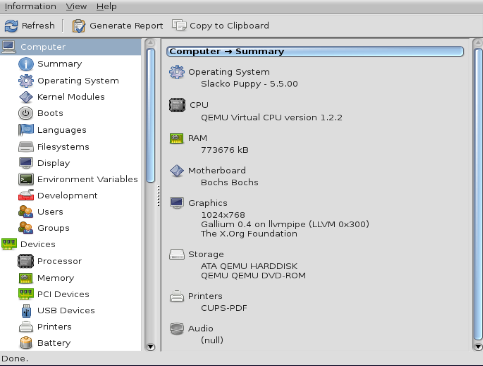Select Summary in the sidebar tree
The width and height of the screenshot is (483, 366).
tap(60, 64)
